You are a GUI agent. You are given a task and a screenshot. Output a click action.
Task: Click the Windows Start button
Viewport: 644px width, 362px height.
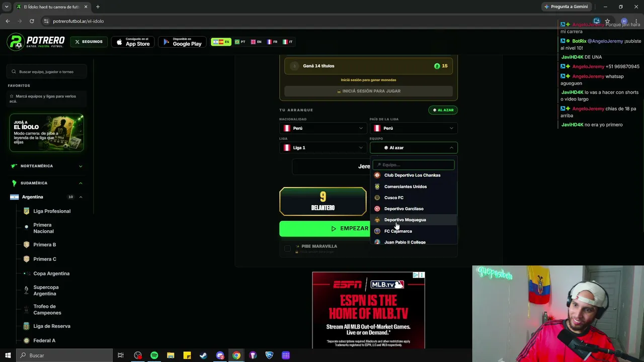click(8, 355)
